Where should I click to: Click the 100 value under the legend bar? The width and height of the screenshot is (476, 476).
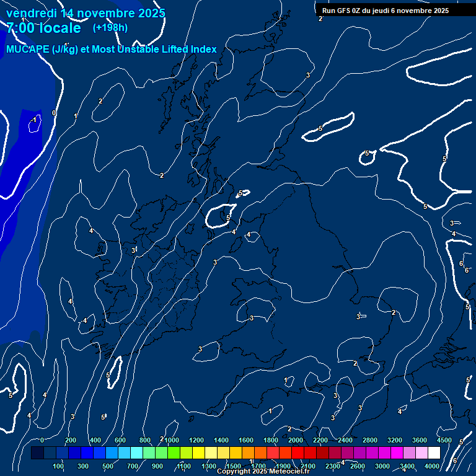coord(58,466)
